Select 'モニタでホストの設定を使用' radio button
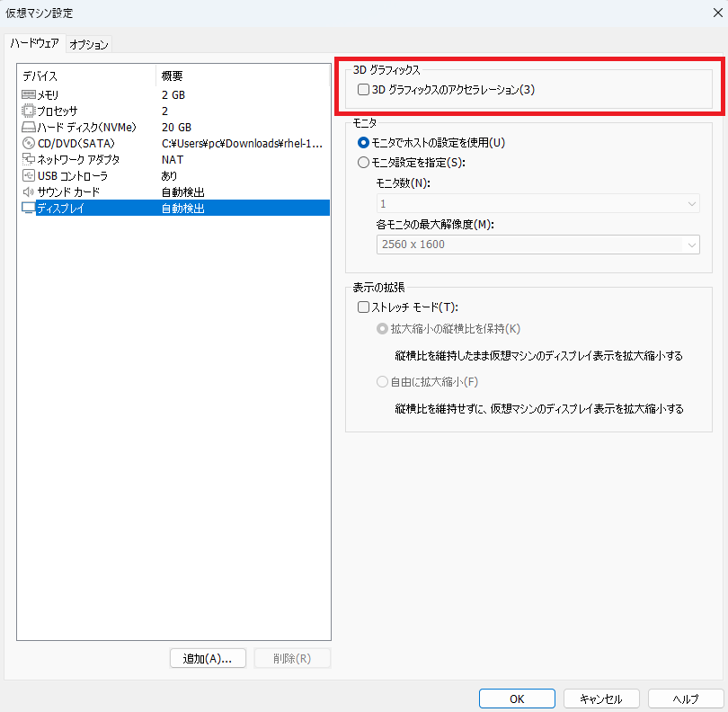The image size is (728, 712). [364, 142]
